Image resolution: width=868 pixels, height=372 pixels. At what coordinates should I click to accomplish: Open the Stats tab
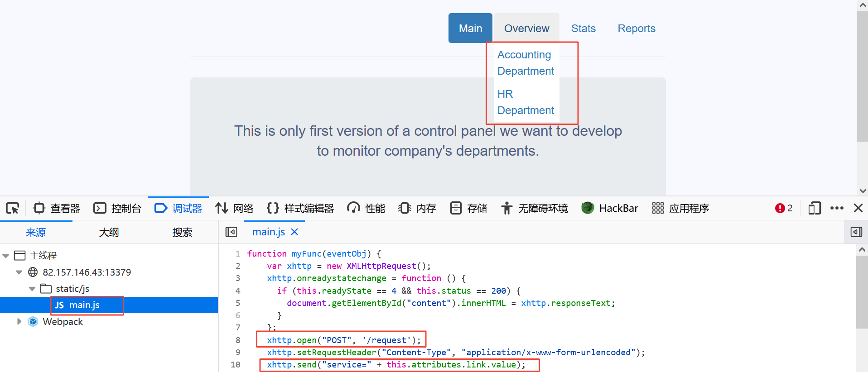click(583, 28)
